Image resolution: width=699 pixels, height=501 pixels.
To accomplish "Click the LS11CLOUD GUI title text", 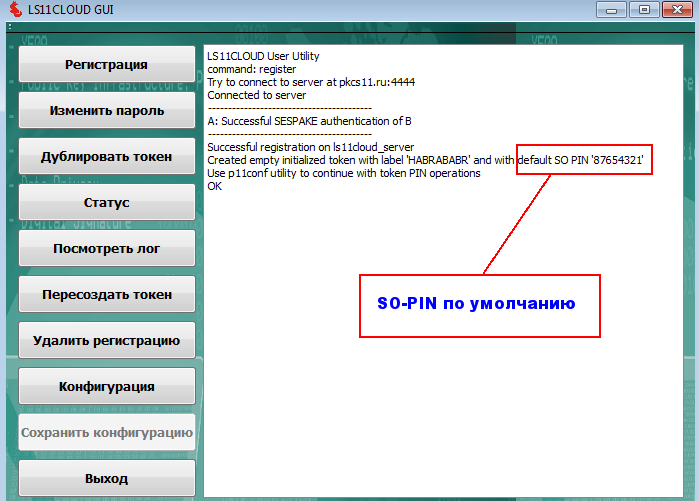I will tap(70, 9).
